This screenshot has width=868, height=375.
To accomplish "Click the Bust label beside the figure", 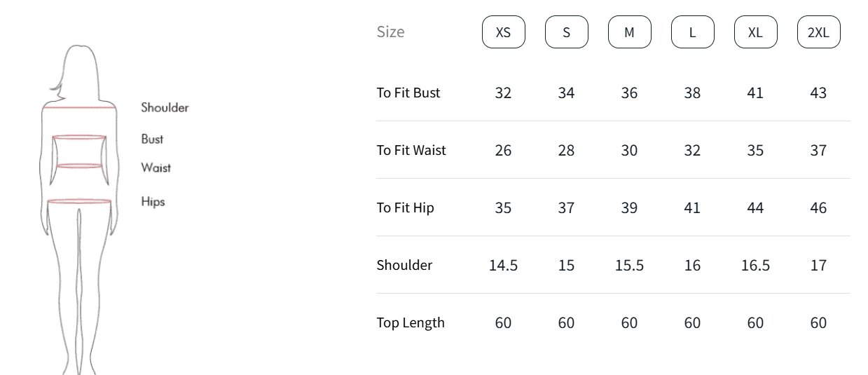I will pos(152,139).
